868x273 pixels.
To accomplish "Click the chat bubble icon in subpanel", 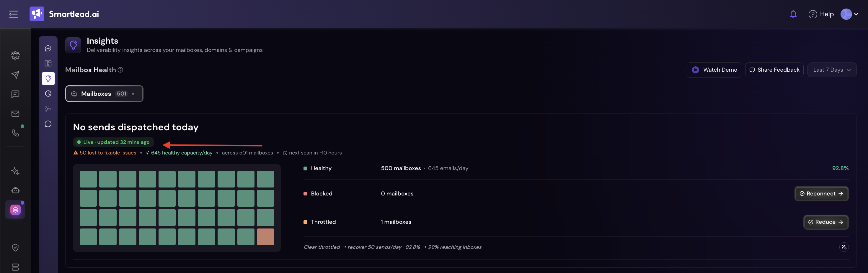I will point(48,124).
